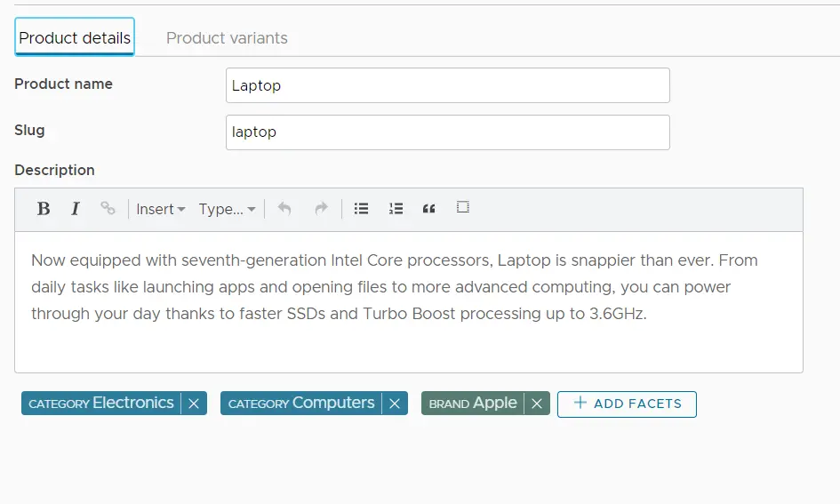Remove the Apple brand facet

(537, 404)
